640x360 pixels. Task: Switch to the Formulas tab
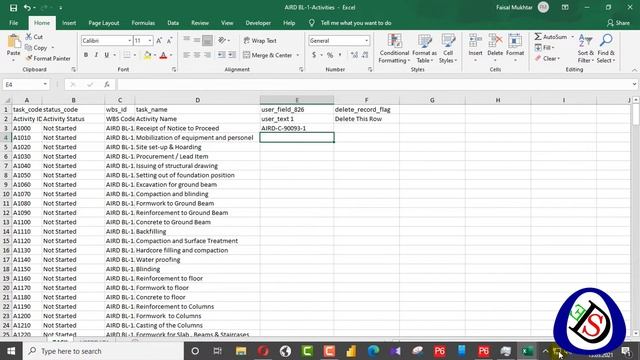pos(143,23)
